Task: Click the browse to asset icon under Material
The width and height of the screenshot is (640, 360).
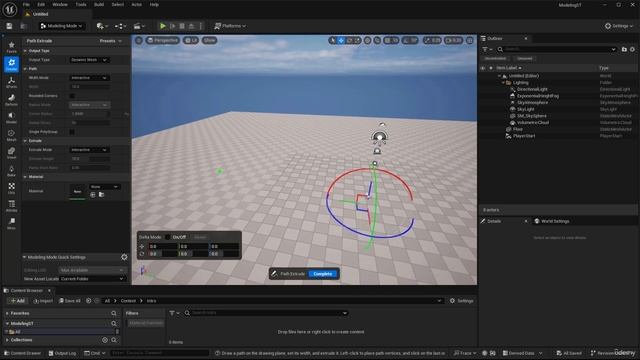Action: pyautogui.click(x=101, y=195)
